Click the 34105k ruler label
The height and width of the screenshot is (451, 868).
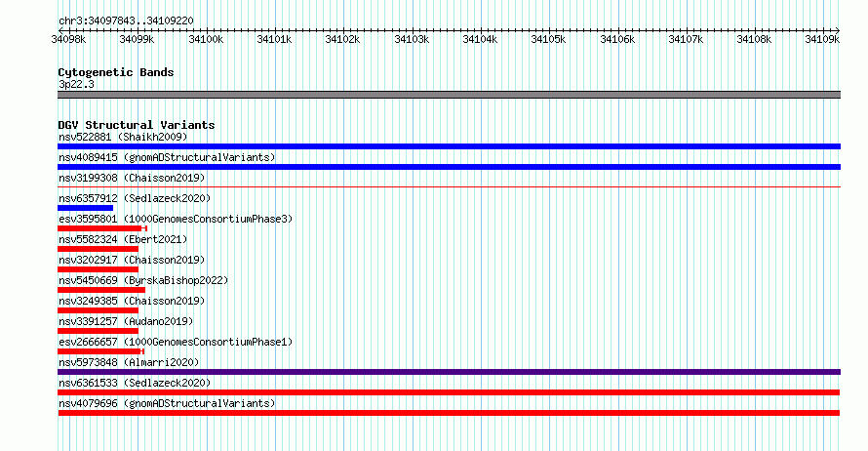click(548, 39)
